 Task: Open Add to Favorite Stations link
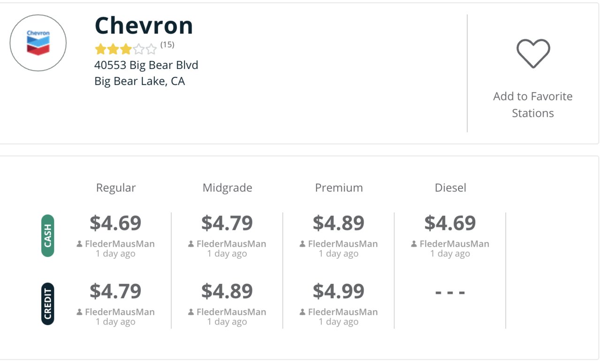click(533, 105)
